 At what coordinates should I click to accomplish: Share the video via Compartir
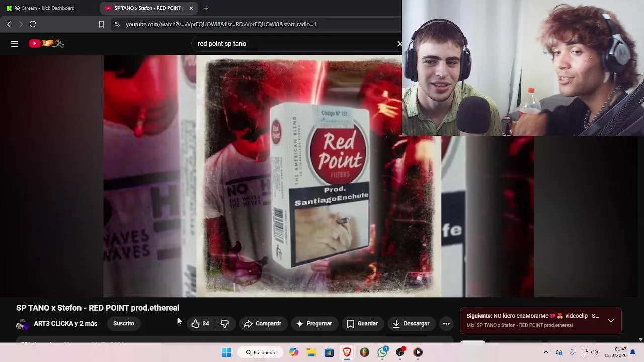pos(263,324)
